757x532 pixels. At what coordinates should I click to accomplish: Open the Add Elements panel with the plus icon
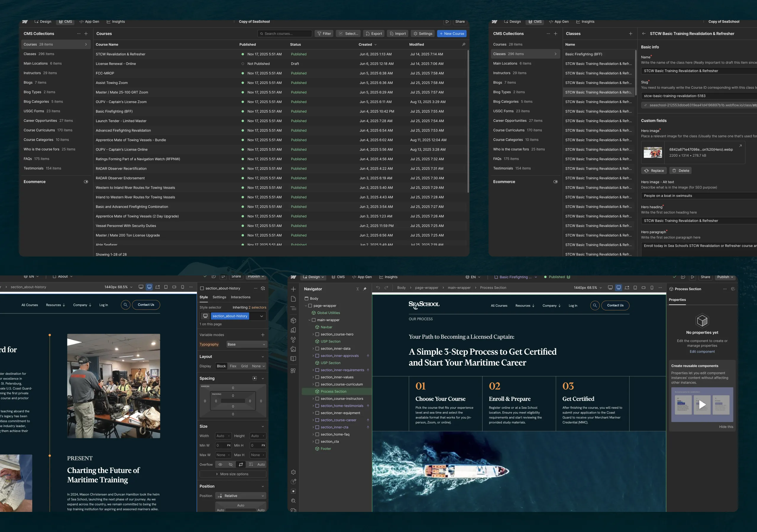point(293,288)
